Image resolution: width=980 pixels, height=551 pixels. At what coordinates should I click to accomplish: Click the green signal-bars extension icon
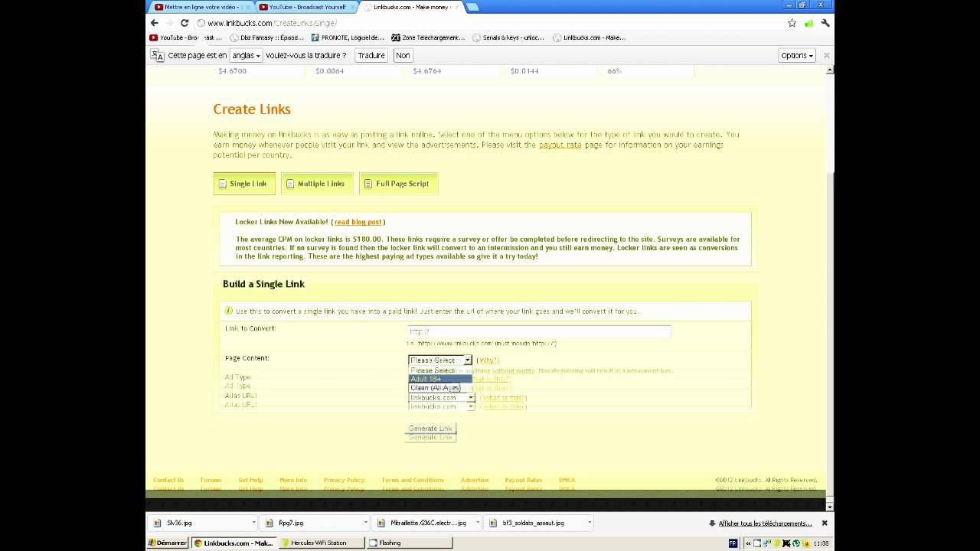pos(808,23)
